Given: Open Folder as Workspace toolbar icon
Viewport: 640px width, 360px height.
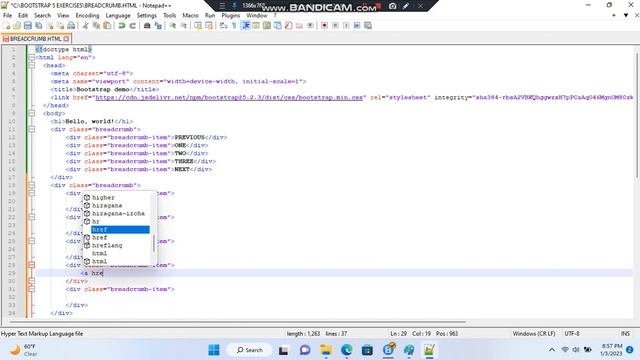Looking at the screenshot, I should pos(299,25).
